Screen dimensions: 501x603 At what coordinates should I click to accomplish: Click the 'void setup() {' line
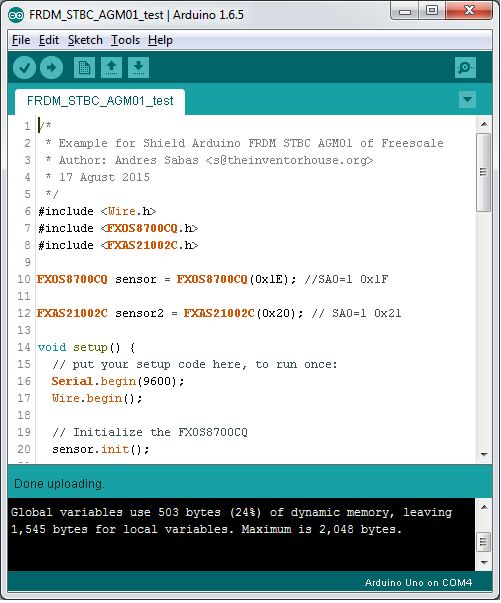coord(87,347)
